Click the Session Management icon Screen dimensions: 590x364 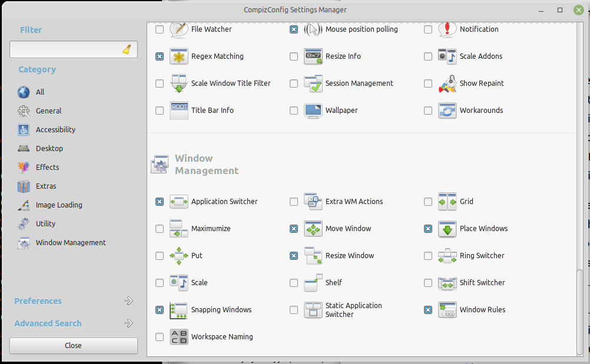(313, 84)
